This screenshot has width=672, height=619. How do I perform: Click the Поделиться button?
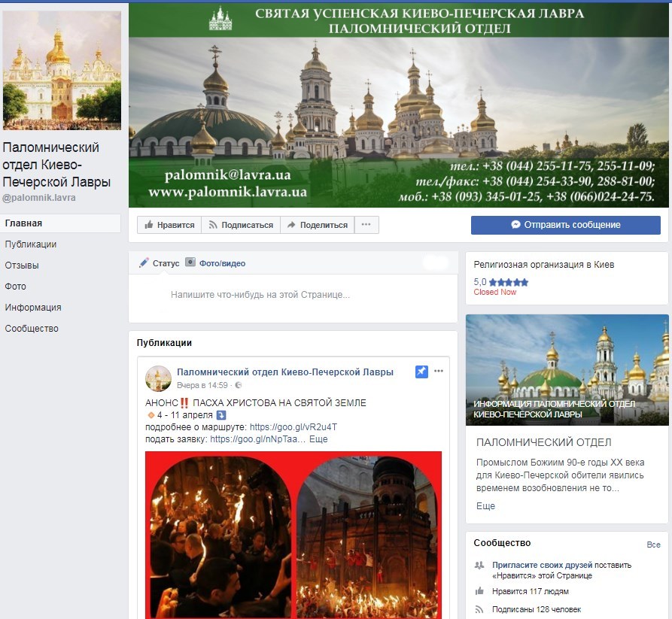point(318,225)
